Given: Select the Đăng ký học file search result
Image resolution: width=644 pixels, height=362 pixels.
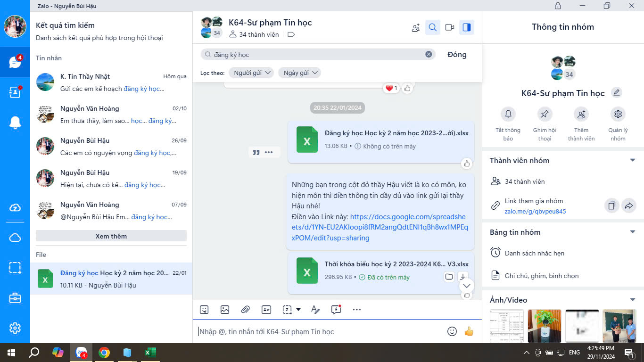Looking at the screenshot, I should (x=111, y=279).
